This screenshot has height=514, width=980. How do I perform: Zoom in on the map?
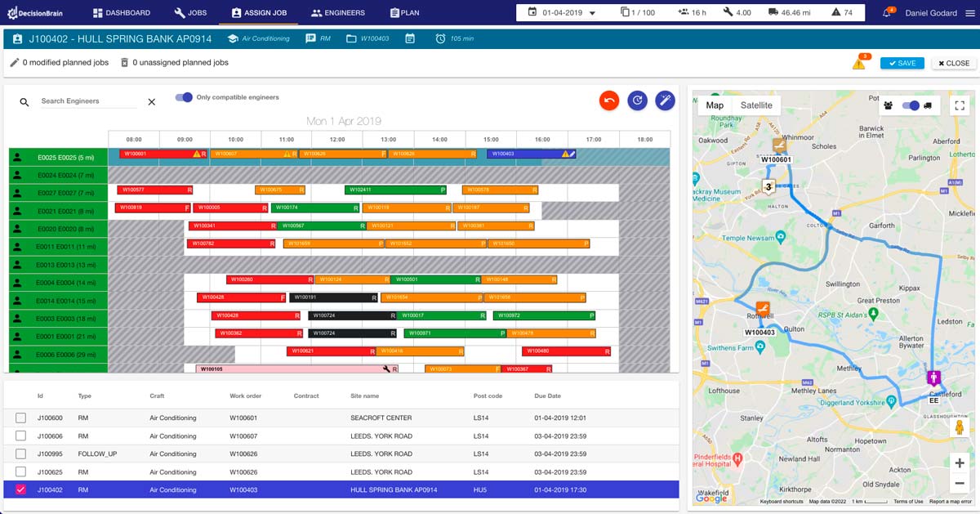959,463
